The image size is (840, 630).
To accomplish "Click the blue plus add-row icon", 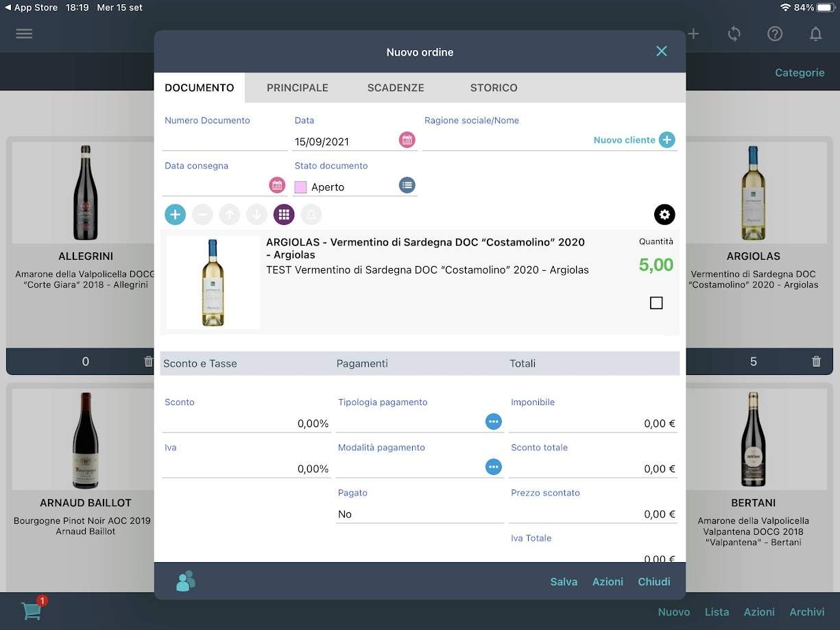I will [175, 215].
